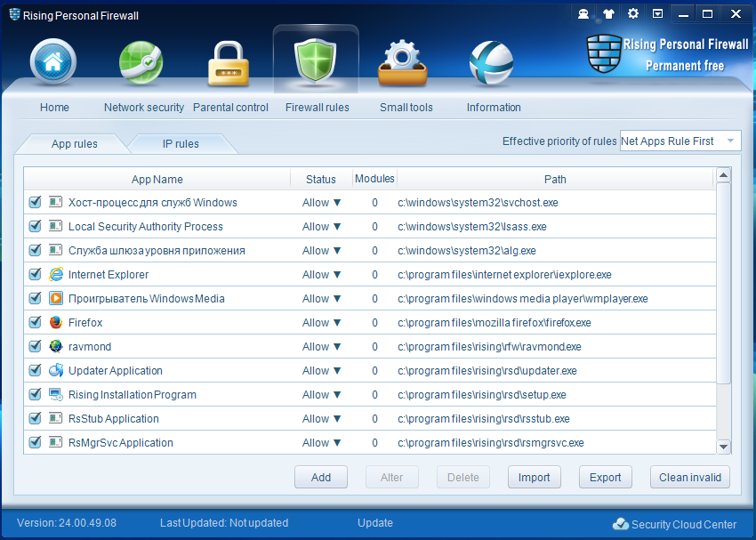Viewport: 756px width, 540px height.
Task: Switch to the App rules tab
Action: click(x=74, y=144)
